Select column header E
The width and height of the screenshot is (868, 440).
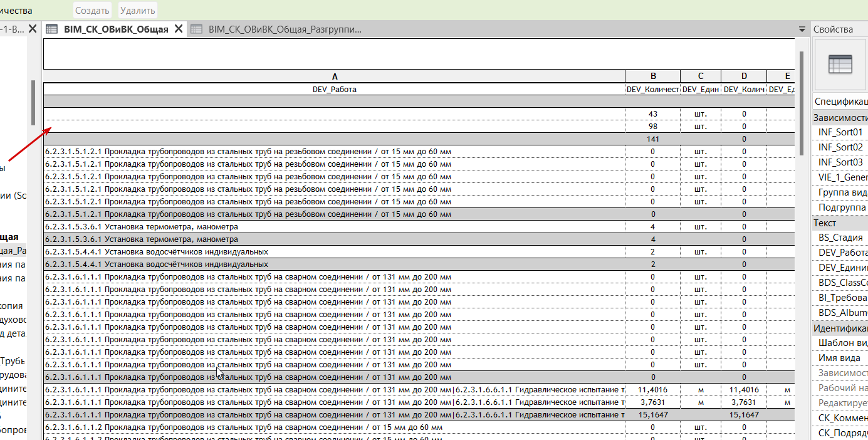pos(781,76)
